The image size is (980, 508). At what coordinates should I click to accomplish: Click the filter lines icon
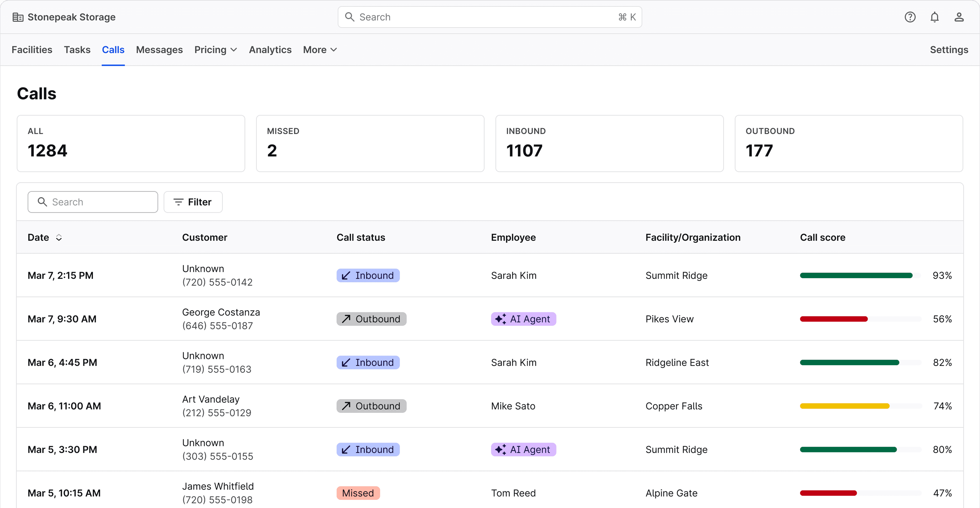(178, 202)
